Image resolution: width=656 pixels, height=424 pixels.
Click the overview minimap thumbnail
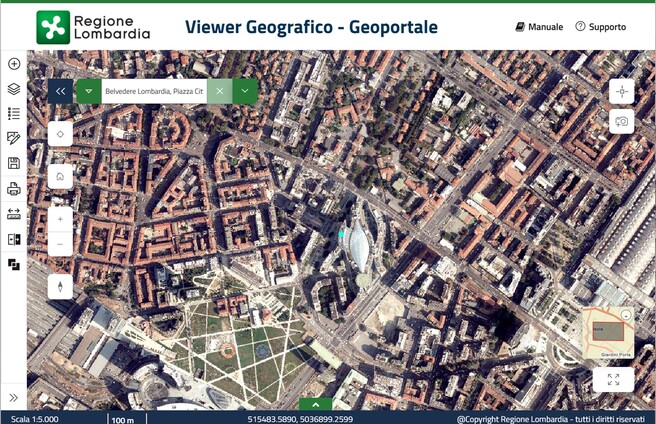point(608,333)
